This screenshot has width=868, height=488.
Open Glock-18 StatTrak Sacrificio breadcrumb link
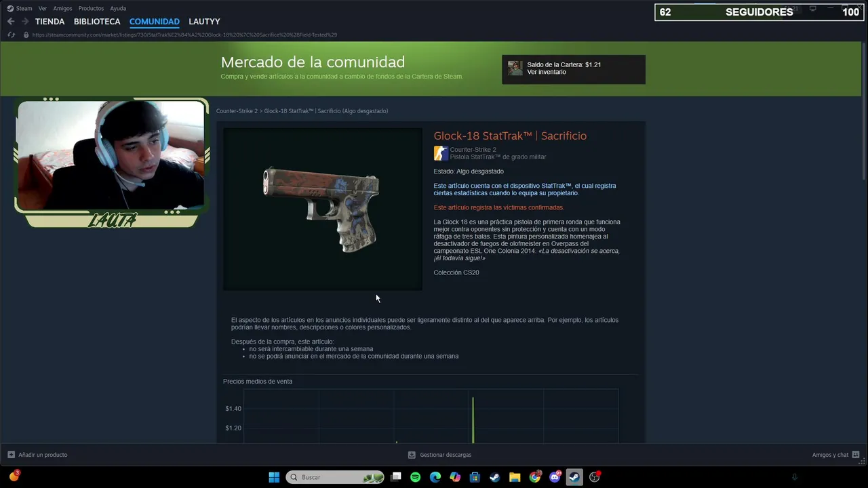[326, 110]
